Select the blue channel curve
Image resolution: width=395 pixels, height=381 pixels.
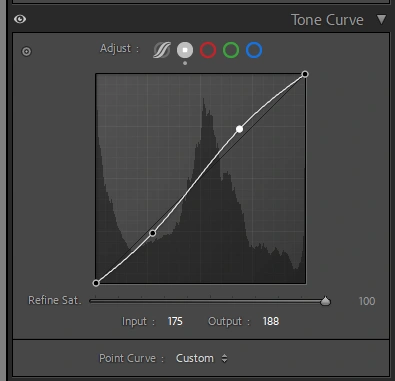254,50
